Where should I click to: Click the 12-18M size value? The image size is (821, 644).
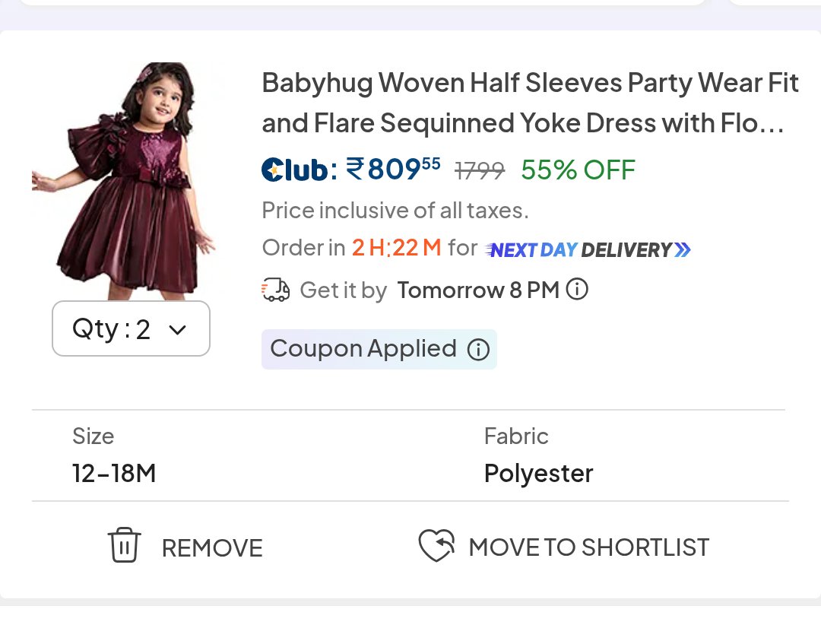click(x=114, y=474)
